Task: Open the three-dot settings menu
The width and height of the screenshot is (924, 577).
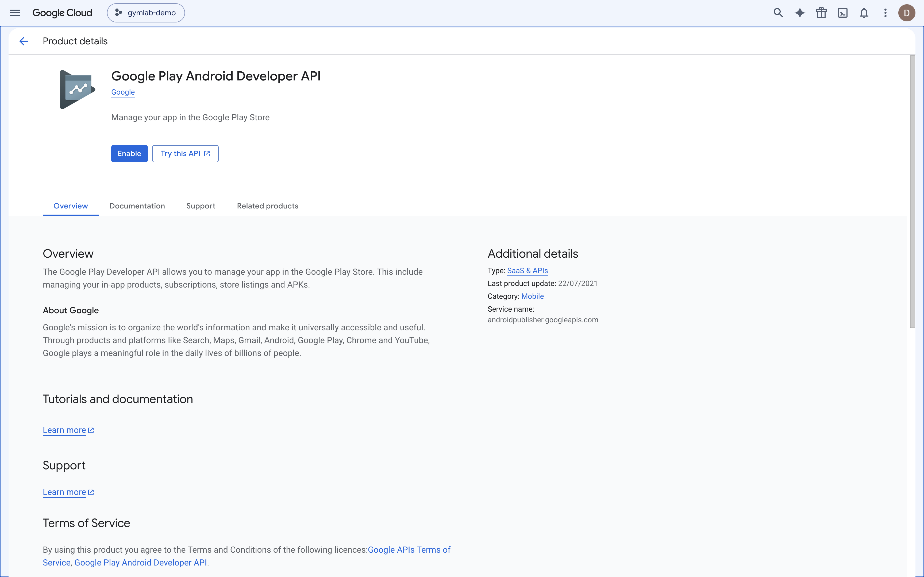Action: (885, 13)
